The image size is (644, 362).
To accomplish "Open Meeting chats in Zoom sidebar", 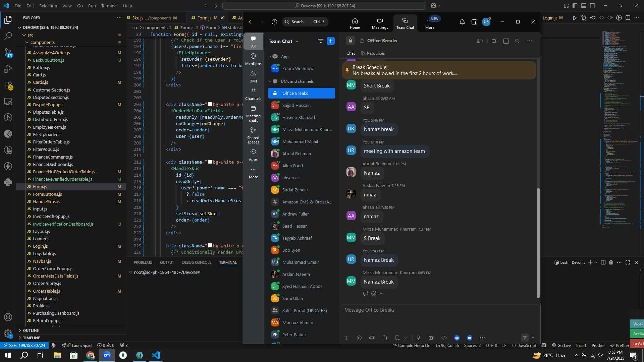I will click(253, 114).
